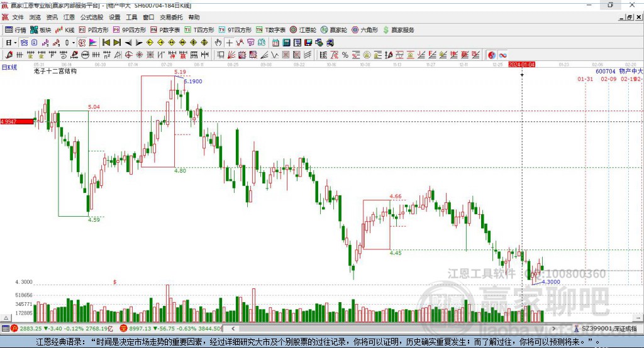The height and width of the screenshot is (348, 644).
Task: Click the zigzag wave line tool
Action: click(274, 55)
